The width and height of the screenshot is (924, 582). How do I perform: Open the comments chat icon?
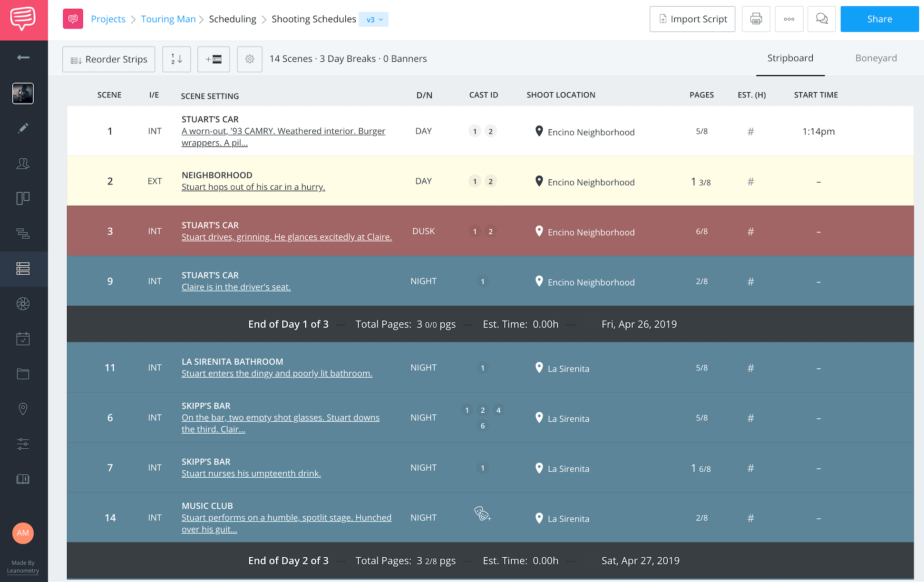tap(821, 19)
